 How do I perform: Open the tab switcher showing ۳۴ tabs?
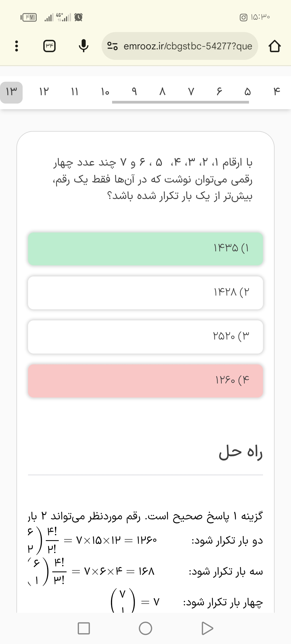50,46
